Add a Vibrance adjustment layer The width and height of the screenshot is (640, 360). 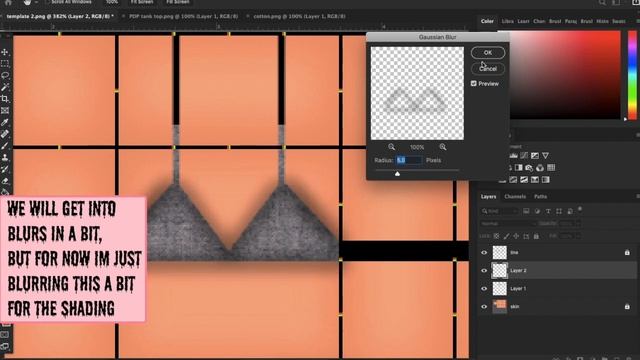click(x=545, y=156)
